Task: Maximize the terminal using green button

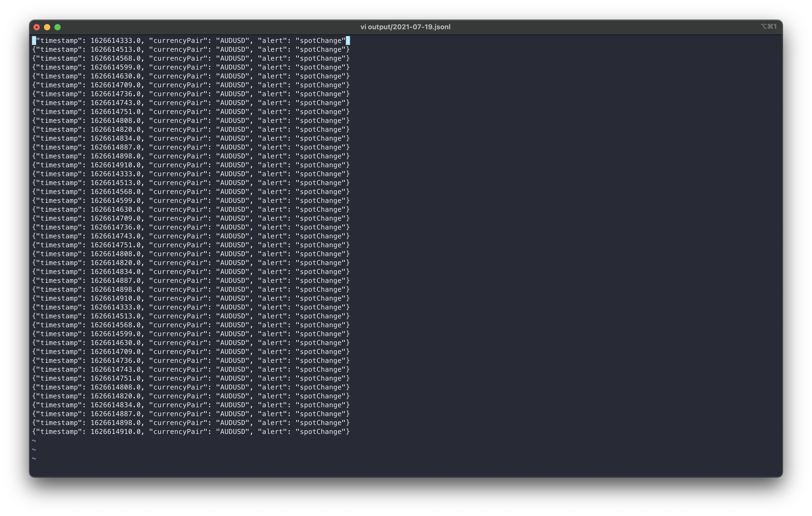Action: 58,27
